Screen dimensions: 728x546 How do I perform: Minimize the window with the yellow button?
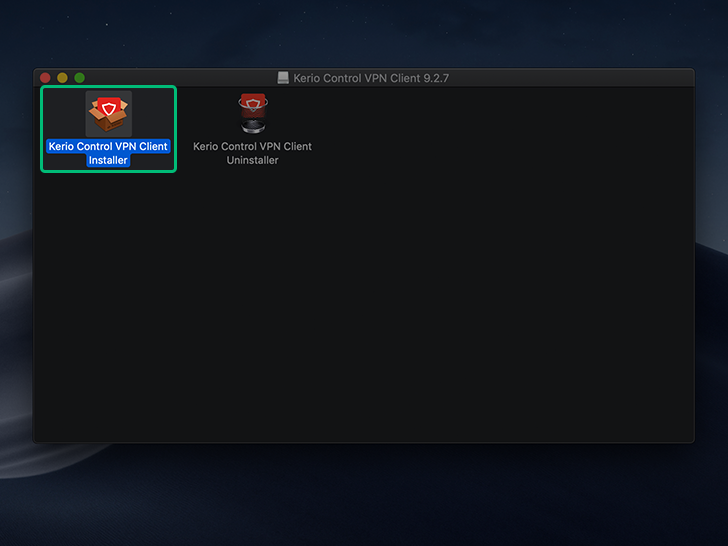(x=62, y=78)
